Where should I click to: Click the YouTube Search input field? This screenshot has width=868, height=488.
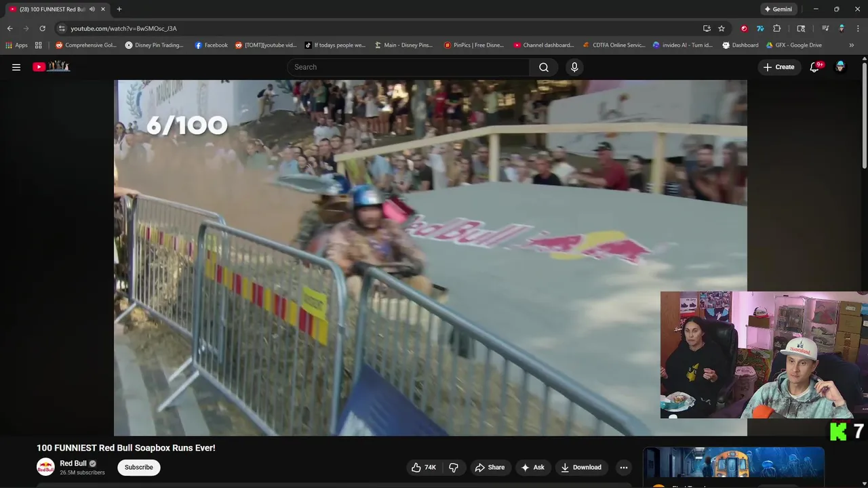(408, 67)
